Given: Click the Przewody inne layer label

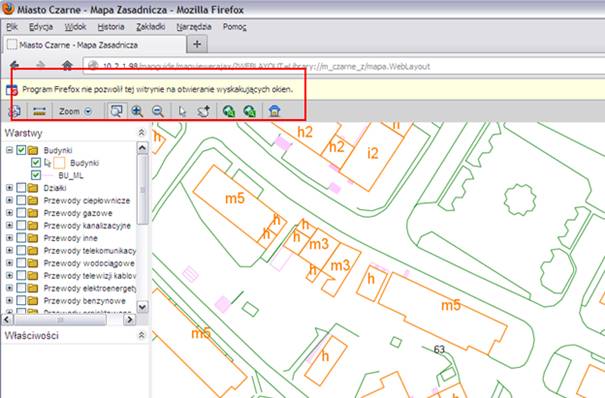Looking at the screenshot, I should (70, 238).
